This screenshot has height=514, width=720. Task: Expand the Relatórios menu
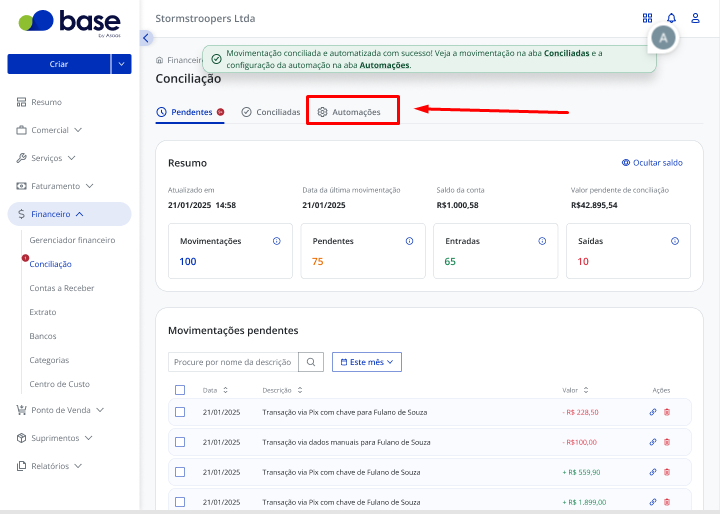[x=49, y=466]
